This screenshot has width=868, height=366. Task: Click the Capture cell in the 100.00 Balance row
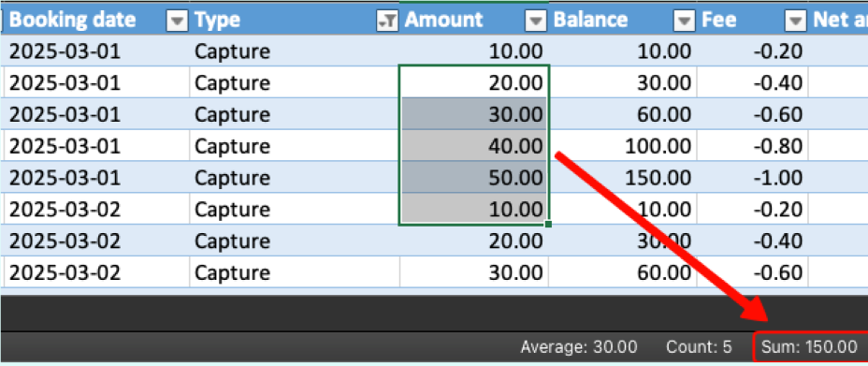295,146
